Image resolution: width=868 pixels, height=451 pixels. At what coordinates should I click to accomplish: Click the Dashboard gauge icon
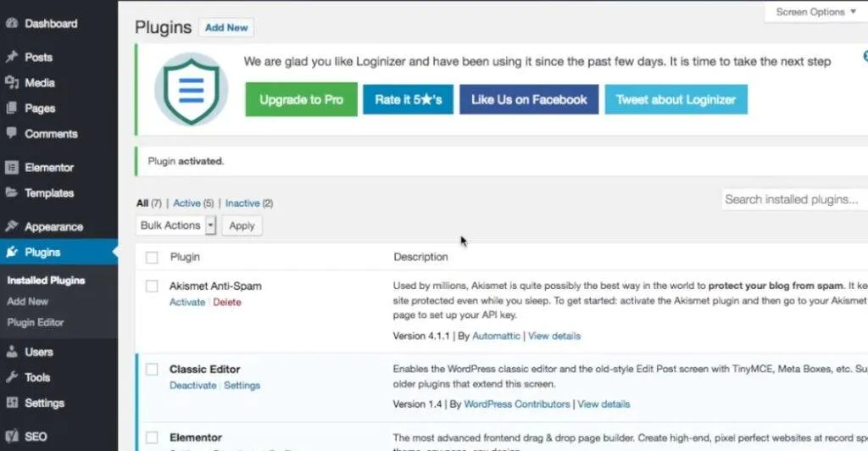(x=12, y=23)
